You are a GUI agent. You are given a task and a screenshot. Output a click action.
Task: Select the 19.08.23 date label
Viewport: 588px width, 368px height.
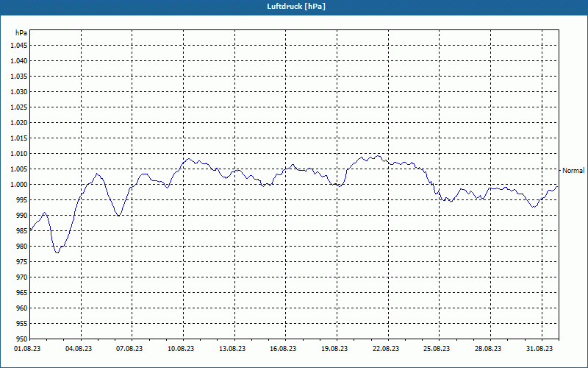[x=334, y=349]
